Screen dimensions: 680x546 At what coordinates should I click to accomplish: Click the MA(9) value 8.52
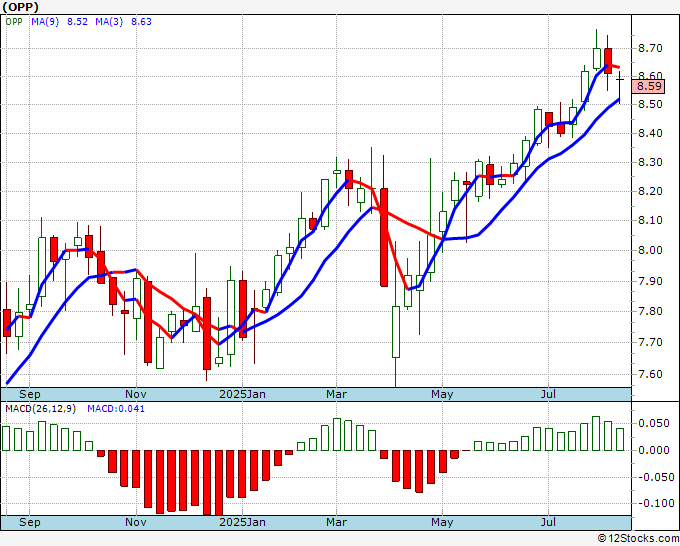77,22
